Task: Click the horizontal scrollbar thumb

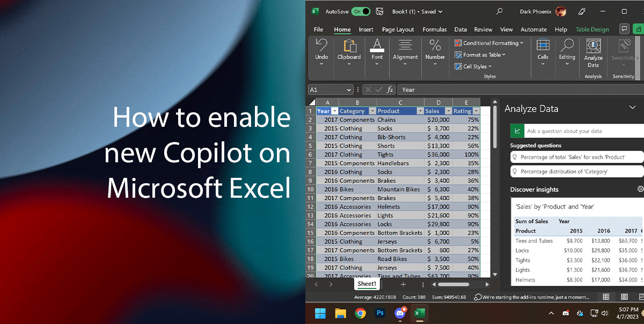Action: [x=453, y=284]
